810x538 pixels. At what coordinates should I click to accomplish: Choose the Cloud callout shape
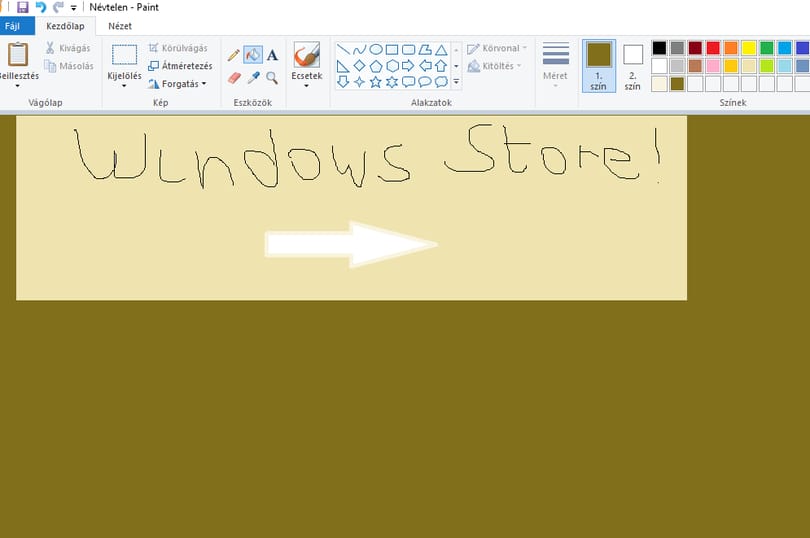coord(441,82)
